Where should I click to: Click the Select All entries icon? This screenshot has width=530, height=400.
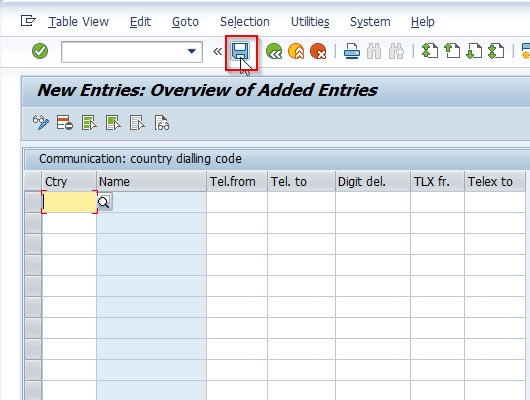pyautogui.click(x=89, y=123)
